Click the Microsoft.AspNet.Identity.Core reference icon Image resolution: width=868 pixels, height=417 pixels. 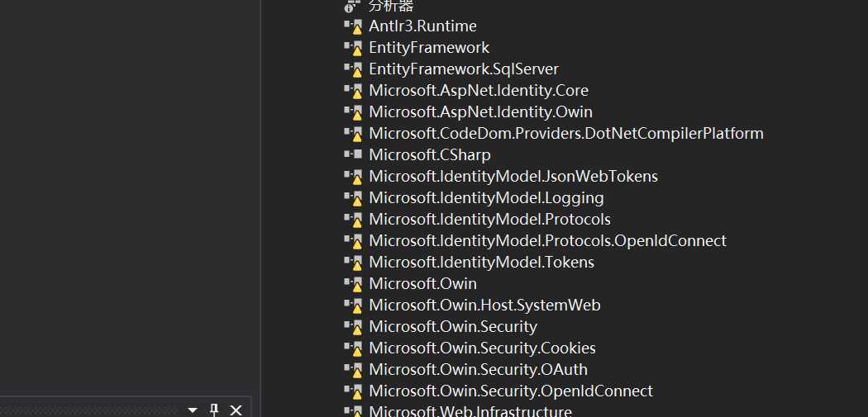[353, 91]
